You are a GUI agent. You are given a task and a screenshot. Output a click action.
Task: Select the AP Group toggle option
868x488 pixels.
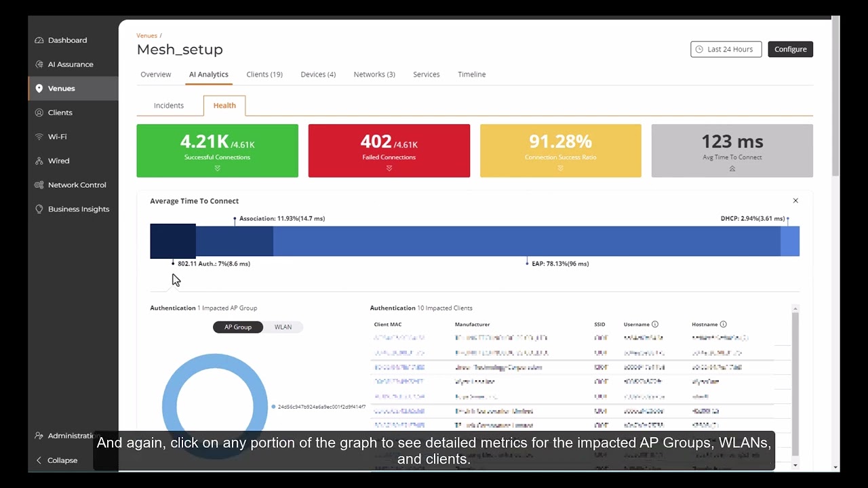(238, 327)
